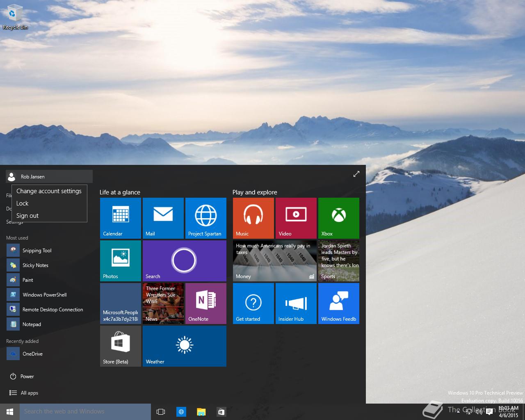
Task: Open Task View from taskbar
Action: pos(161,412)
